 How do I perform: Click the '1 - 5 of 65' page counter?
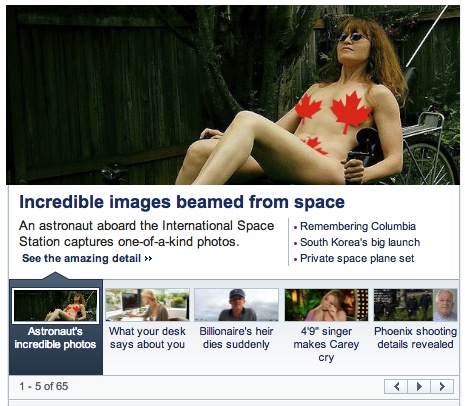(44, 386)
